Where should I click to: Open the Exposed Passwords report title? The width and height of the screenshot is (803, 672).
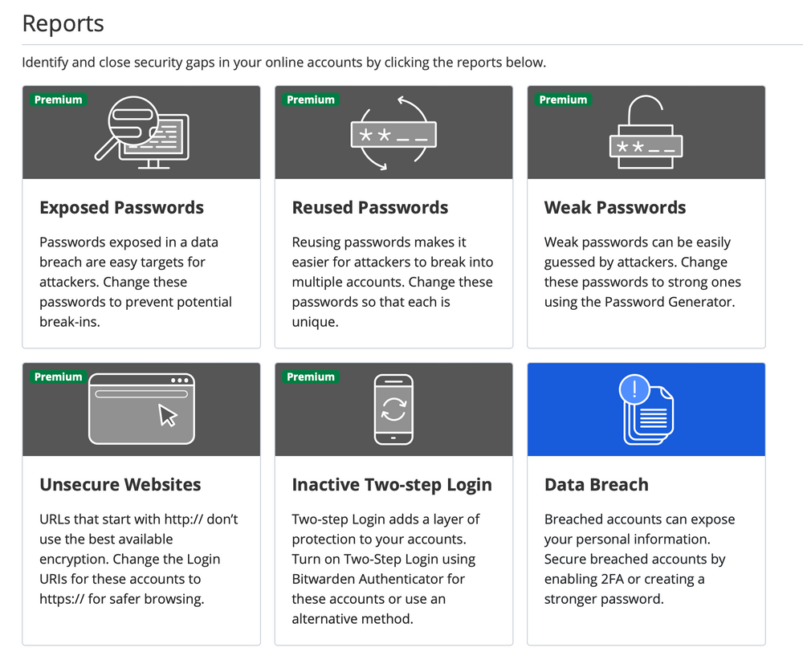[x=122, y=207]
